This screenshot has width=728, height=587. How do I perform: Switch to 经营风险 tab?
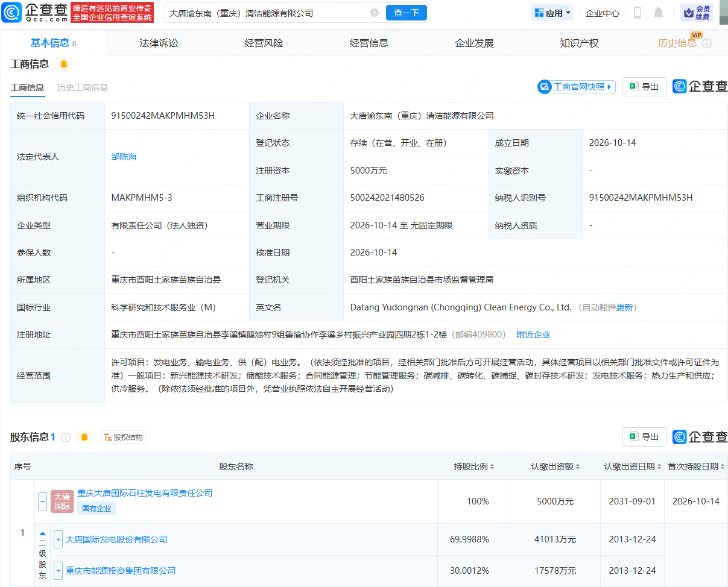point(264,43)
